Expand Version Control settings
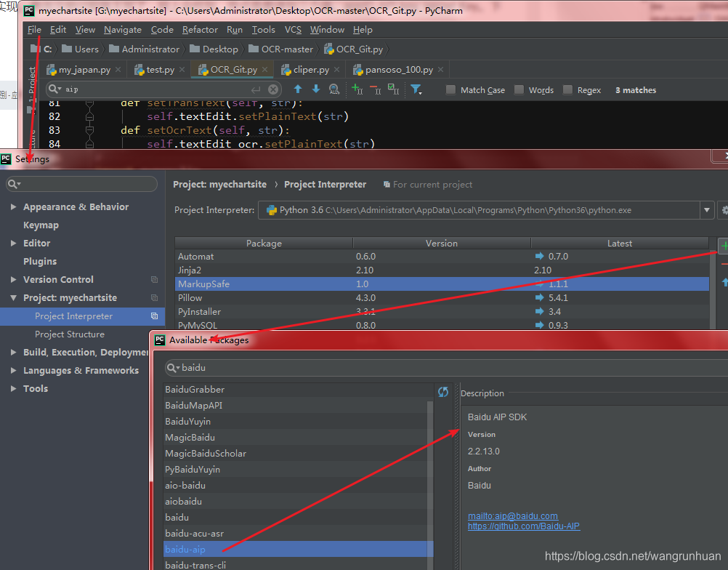This screenshot has height=570, width=728. tap(14, 279)
